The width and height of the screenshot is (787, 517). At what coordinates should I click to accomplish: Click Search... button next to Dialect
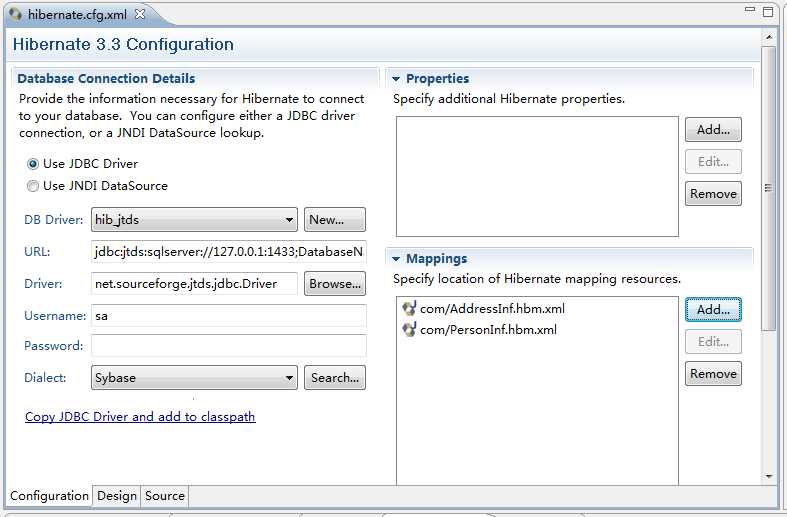[x=335, y=378]
